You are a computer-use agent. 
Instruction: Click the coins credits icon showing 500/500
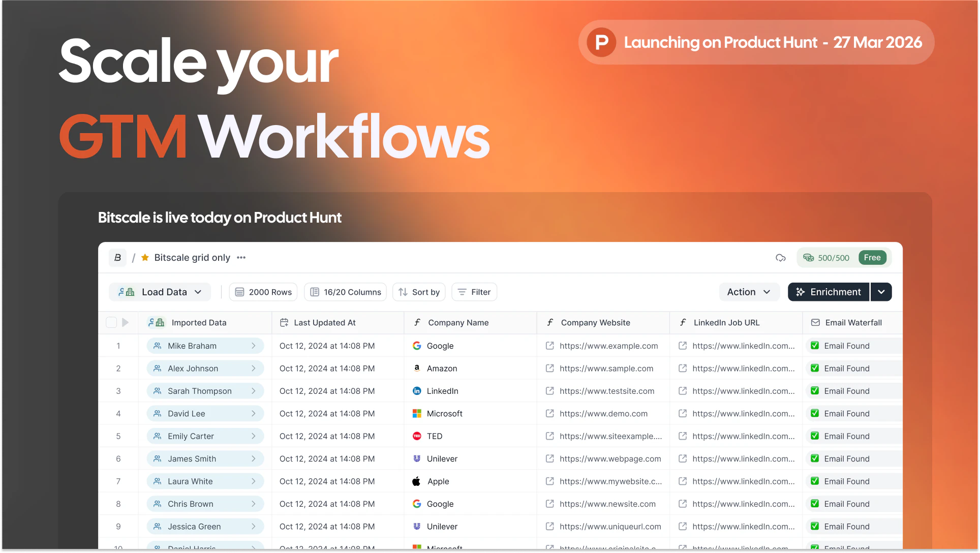[808, 258]
